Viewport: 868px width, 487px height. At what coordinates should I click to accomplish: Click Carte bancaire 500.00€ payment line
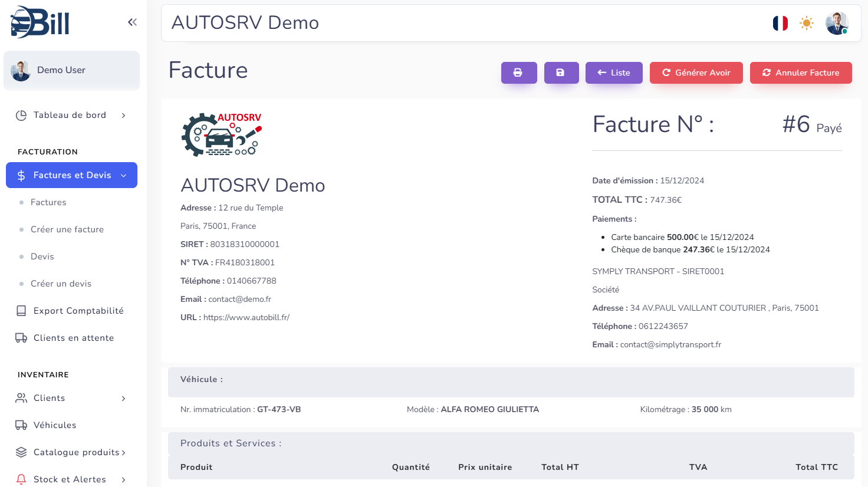click(682, 237)
